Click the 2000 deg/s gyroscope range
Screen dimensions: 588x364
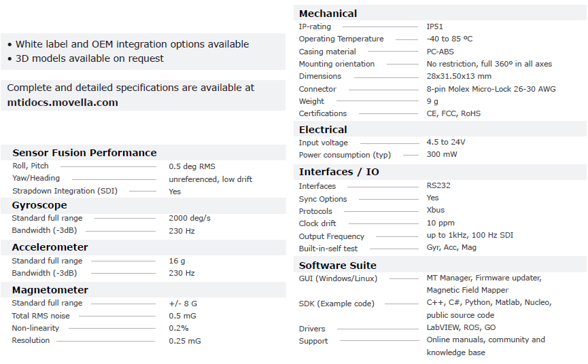point(190,218)
